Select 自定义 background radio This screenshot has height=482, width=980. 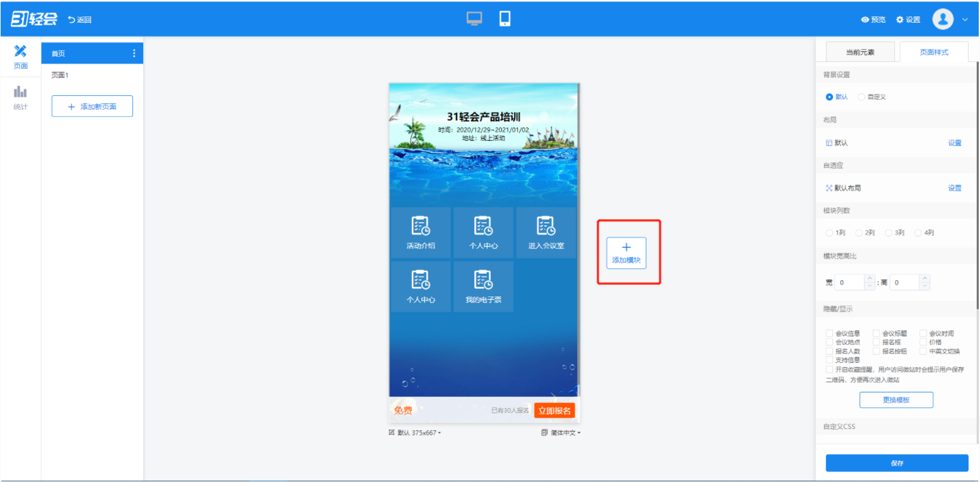point(861,97)
